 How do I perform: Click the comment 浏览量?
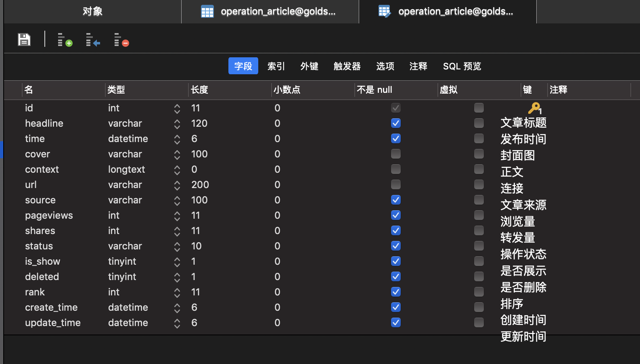518,222
